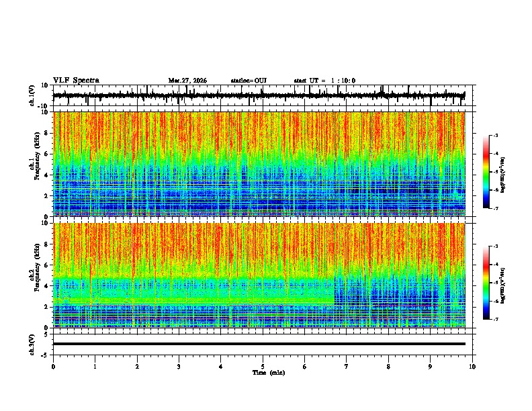Click the ch.3 flat black signal line
Screen dimensions: 532x411
coord(259,344)
